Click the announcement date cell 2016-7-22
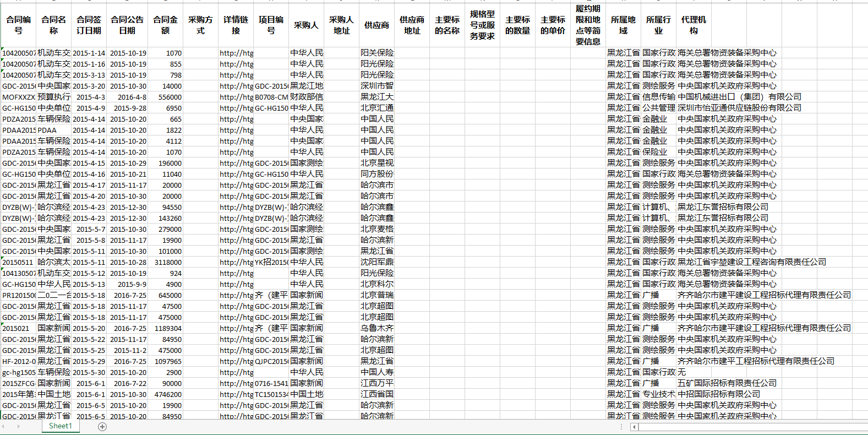Image resolution: width=868 pixels, height=435 pixels. pyautogui.click(x=127, y=383)
